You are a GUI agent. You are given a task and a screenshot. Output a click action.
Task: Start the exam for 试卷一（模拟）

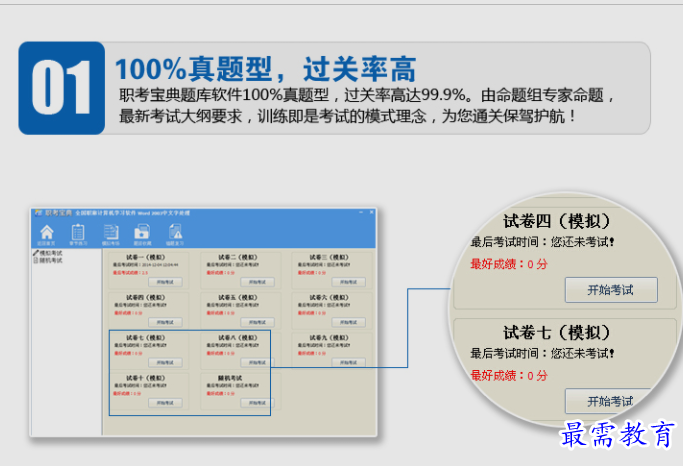[x=165, y=282]
